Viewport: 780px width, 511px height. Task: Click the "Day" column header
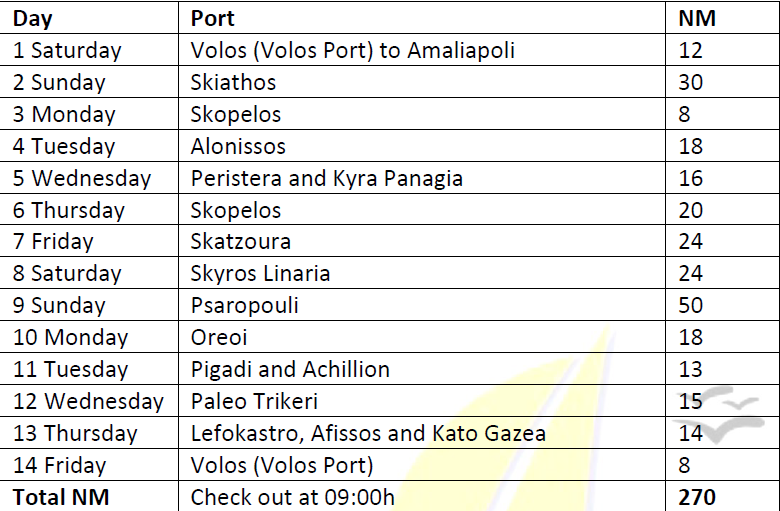33,18
